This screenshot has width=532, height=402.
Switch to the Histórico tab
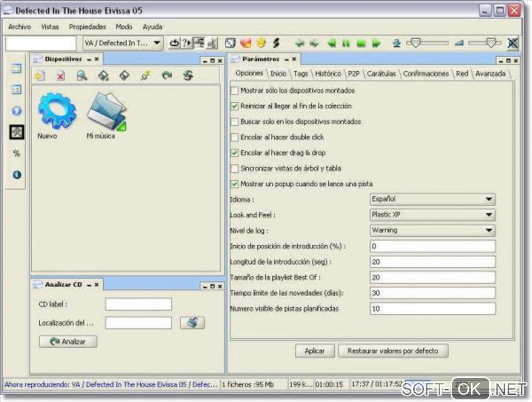[x=328, y=74]
